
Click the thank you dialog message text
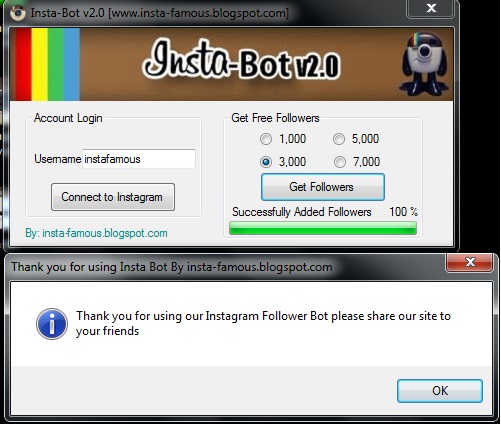pyautogui.click(x=263, y=323)
